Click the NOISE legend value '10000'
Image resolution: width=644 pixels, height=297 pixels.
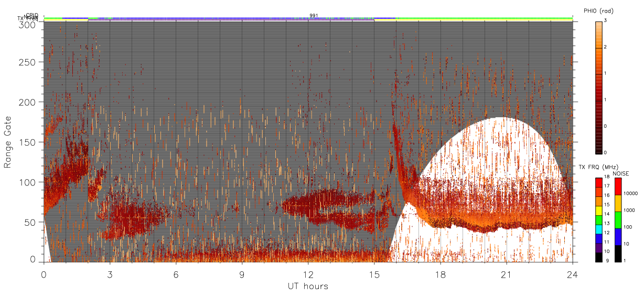click(x=631, y=193)
